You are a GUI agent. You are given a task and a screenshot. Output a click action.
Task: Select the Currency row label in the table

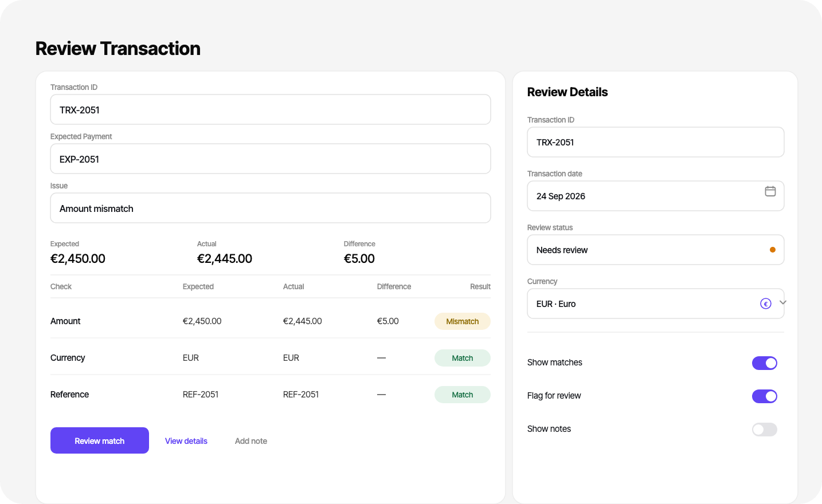(68, 358)
